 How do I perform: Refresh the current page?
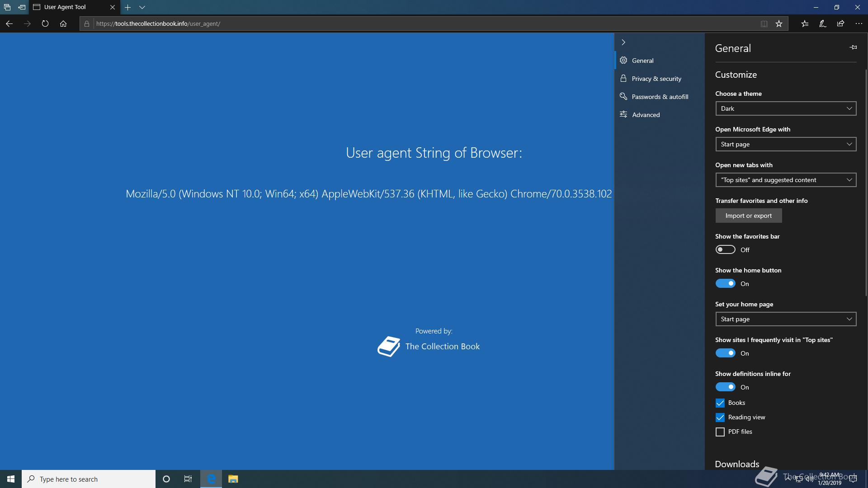click(45, 23)
